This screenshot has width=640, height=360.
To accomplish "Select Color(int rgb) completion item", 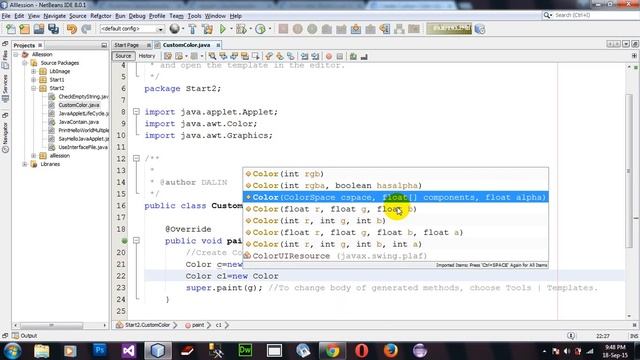I will pos(395,174).
